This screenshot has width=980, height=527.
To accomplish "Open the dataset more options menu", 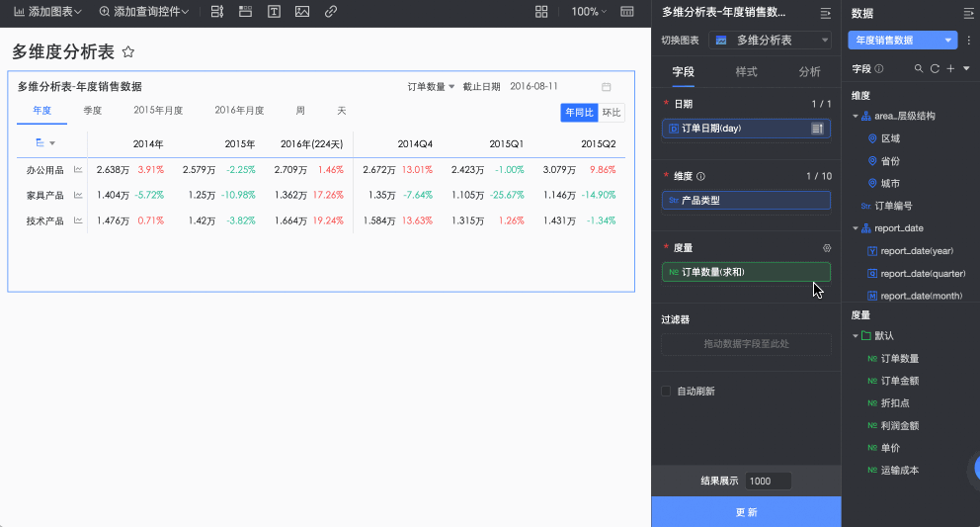I will pyautogui.click(x=969, y=41).
